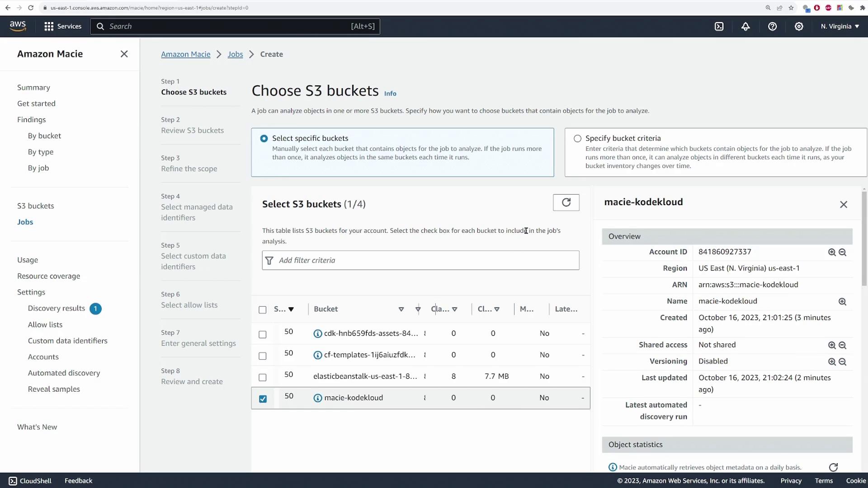Click the help question mark icon

click(x=772, y=27)
